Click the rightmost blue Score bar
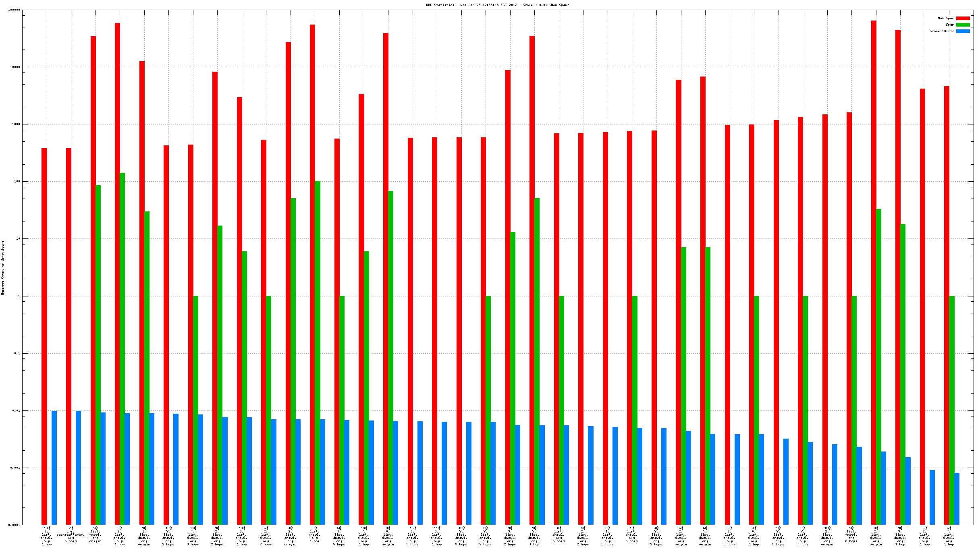Image resolution: width=980 pixels, height=551 pixels. click(957, 499)
